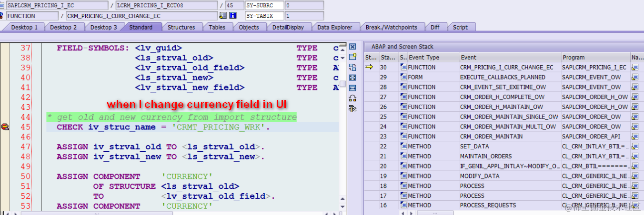Click the SY-TABIX variable field
This screenshot has width=644, height=215.
(x=264, y=16)
